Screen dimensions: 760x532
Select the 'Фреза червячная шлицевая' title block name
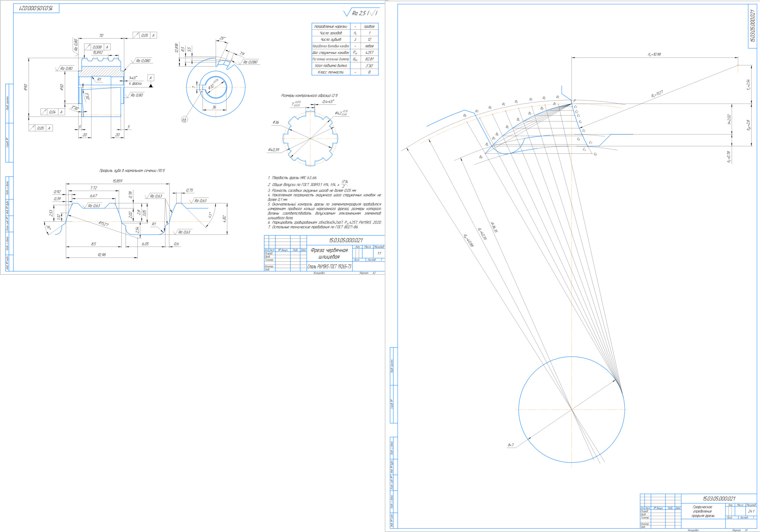tap(329, 253)
